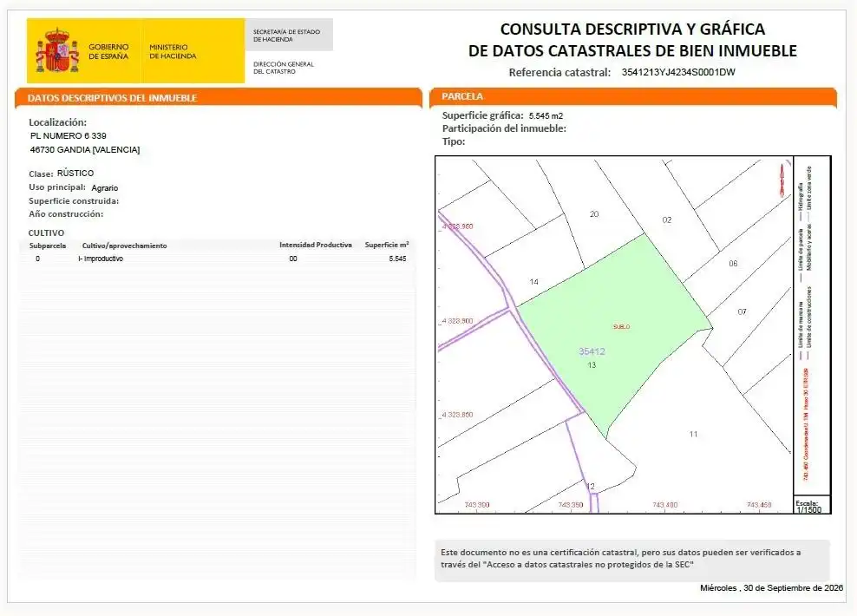Click the productive intensity value '00'
This screenshot has height=616, width=857.
(x=293, y=259)
